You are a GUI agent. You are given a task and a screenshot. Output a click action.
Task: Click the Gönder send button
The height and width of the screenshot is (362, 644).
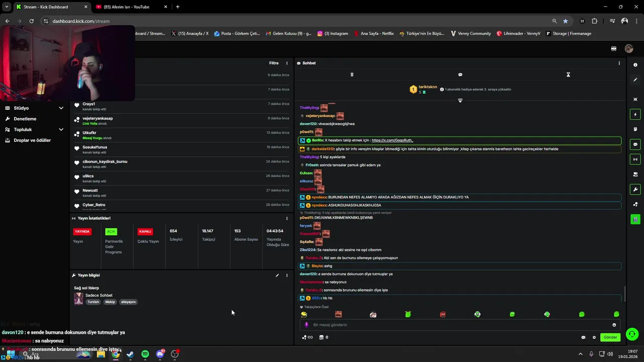(x=610, y=337)
